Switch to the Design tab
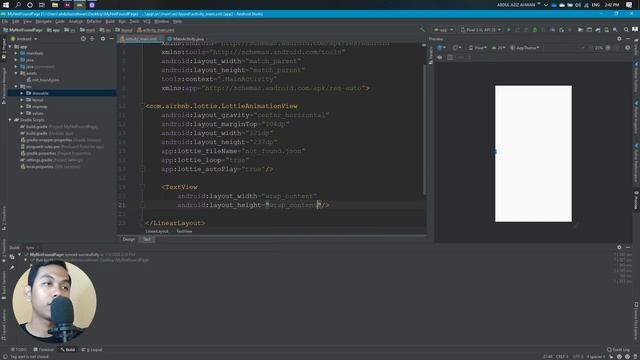The image size is (640, 360). click(129, 239)
